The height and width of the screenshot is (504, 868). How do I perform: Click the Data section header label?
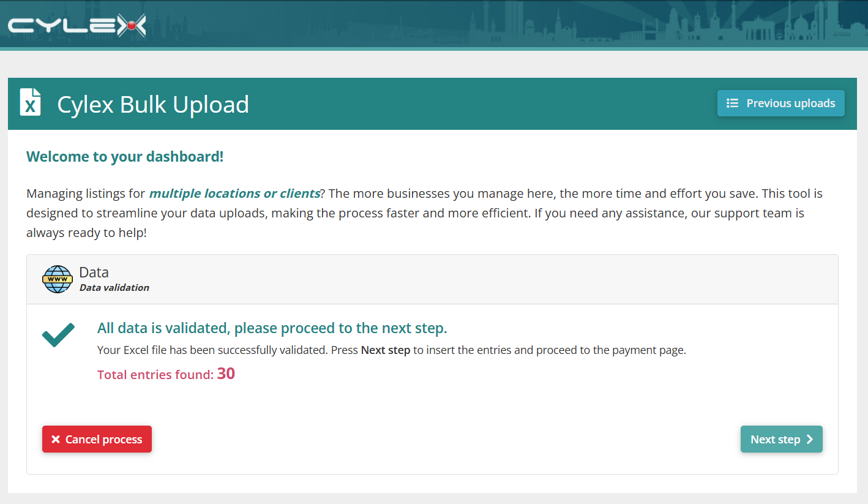pos(94,273)
